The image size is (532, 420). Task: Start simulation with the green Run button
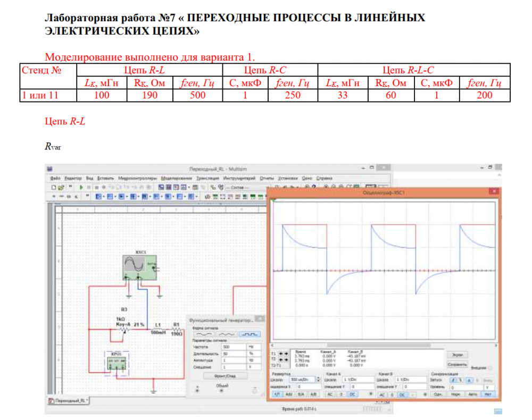click(81, 187)
